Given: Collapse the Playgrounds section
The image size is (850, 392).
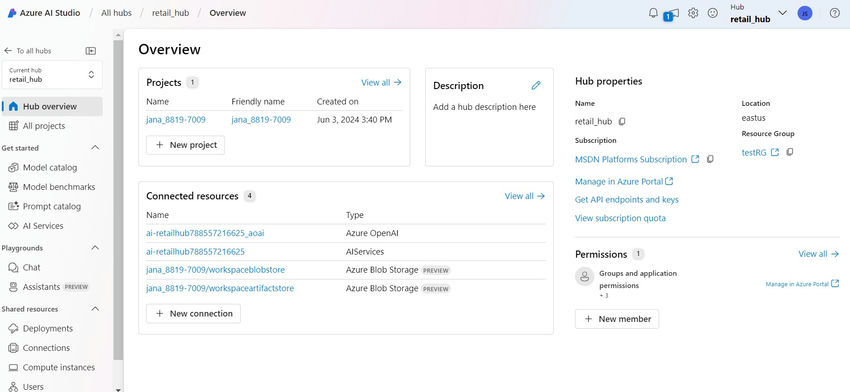Looking at the screenshot, I should coord(95,248).
